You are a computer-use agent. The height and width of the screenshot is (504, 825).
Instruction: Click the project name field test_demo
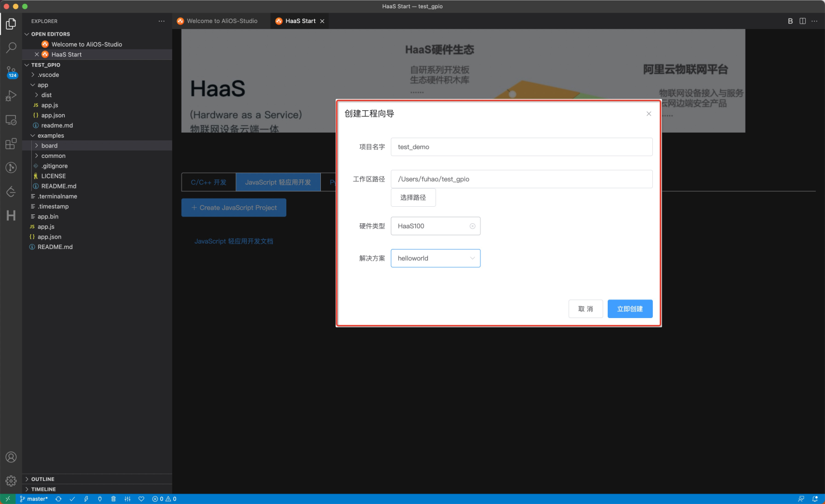[522, 147]
